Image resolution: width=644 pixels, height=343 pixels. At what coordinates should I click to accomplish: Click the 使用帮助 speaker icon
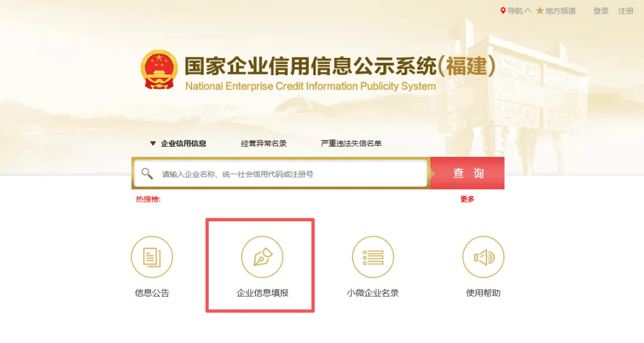(484, 257)
